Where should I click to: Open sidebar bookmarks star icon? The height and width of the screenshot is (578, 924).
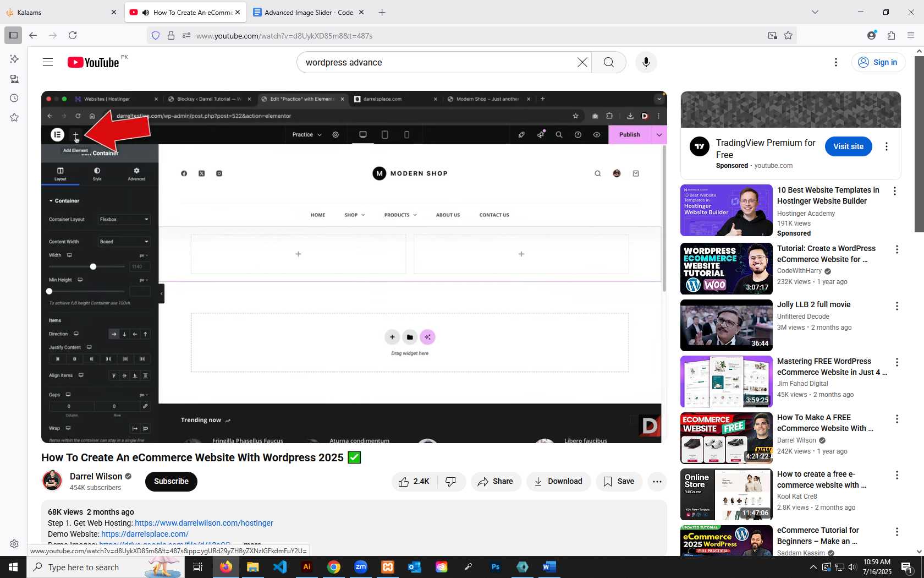coord(14,117)
